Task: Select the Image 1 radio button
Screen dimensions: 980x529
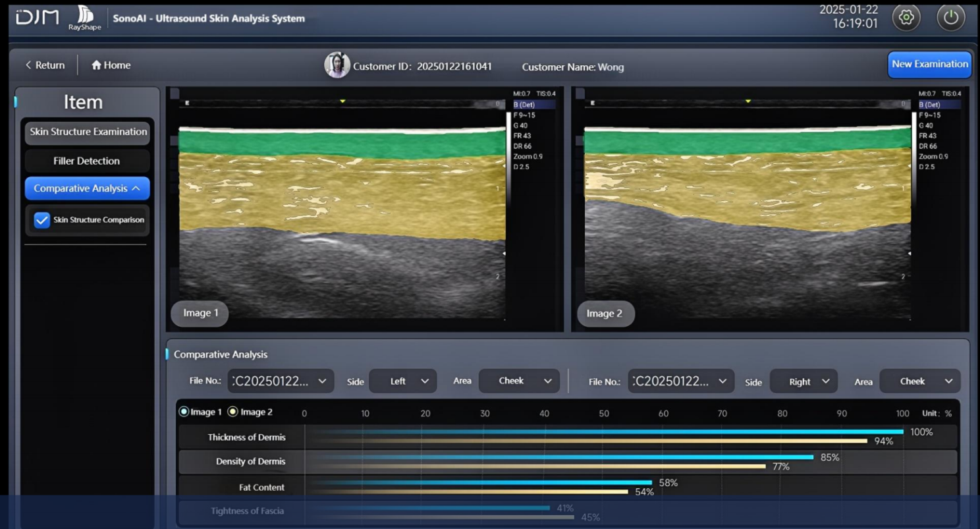Action: (x=184, y=412)
